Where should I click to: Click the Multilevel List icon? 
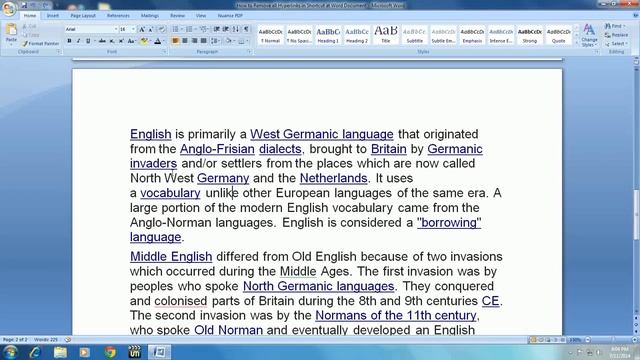pyautogui.click(x=203, y=29)
